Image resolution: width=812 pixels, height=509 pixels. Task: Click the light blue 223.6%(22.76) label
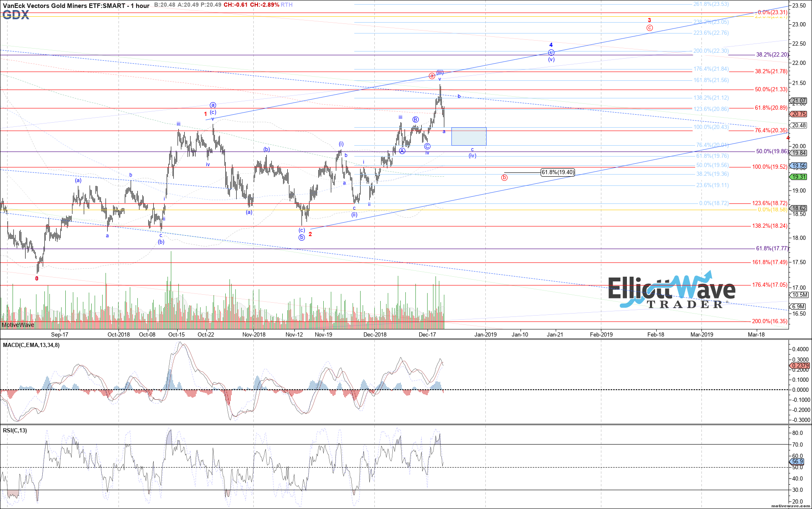pyautogui.click(x=711, y=33)
